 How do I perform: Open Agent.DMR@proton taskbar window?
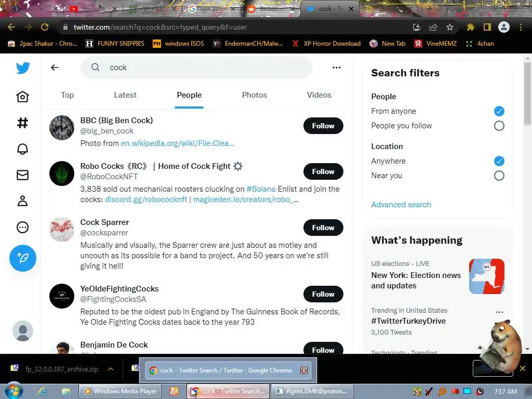312,391
